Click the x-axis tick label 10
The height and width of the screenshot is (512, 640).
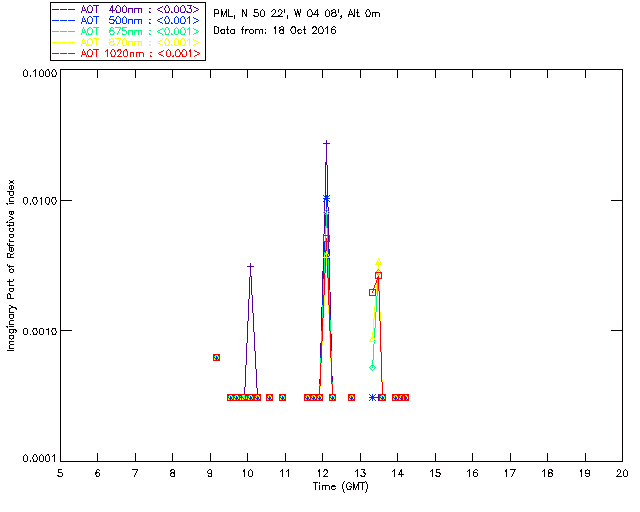coord(248,473)
